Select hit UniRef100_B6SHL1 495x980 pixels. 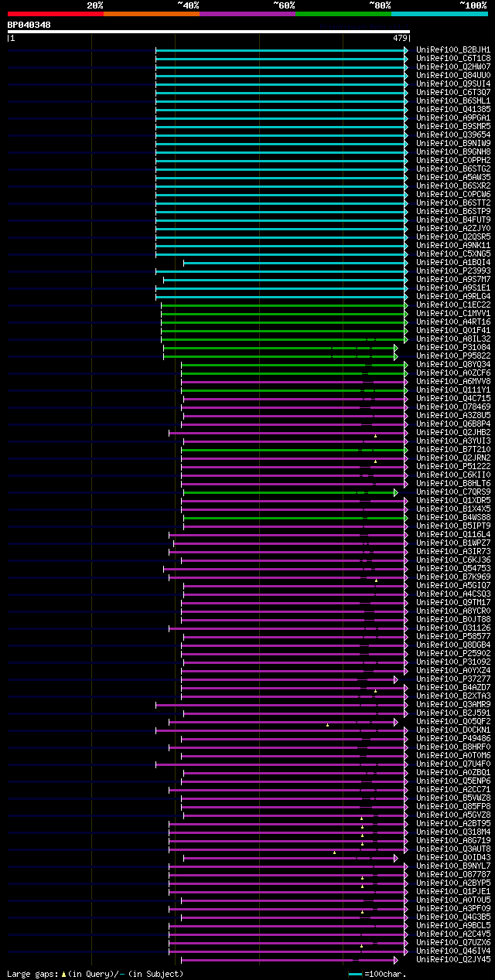click(453, 100)
